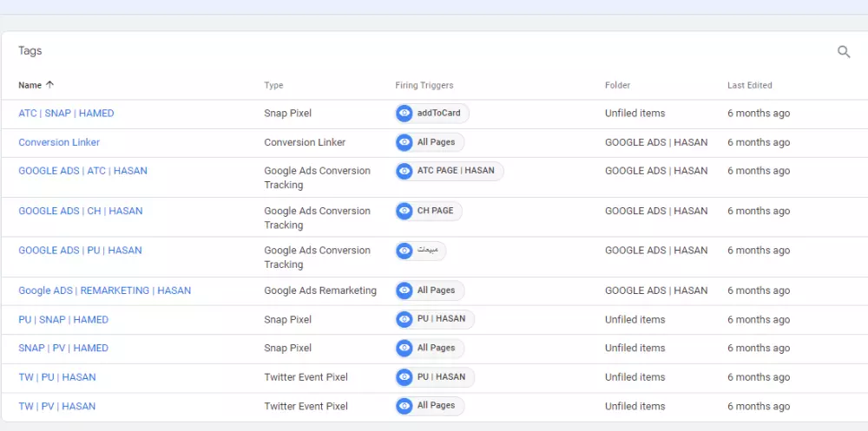Viewport: 868px width, 431px height.
Task: Sort tags by Last Edited column
Action: click(749, 85)
